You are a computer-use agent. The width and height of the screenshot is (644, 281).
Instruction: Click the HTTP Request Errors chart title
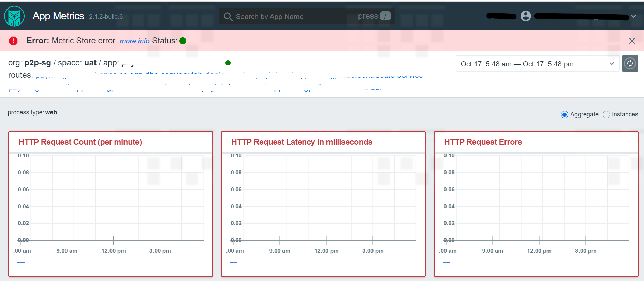(483, 142)
